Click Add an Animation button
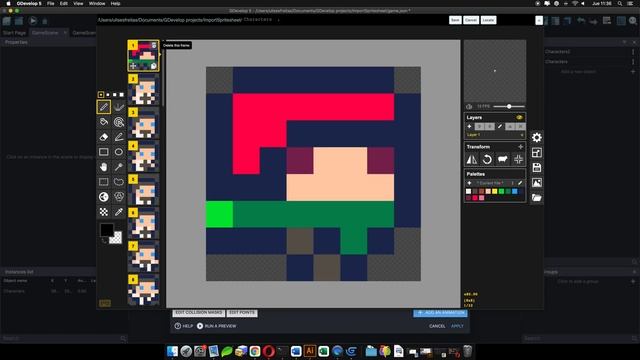640x360 pixels. point(440,313)
